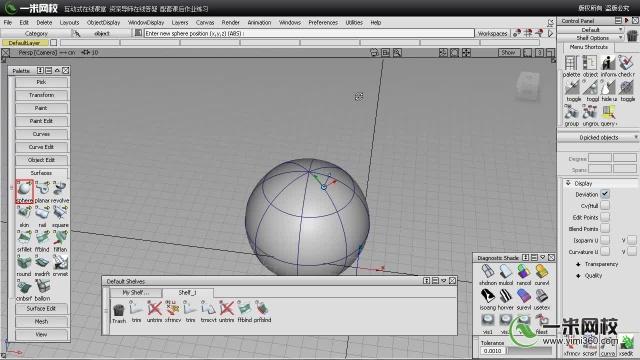This screenshot has height=360, width=640.
Task: Open the Shelf Options dropdown
Action: coord(592,38)
